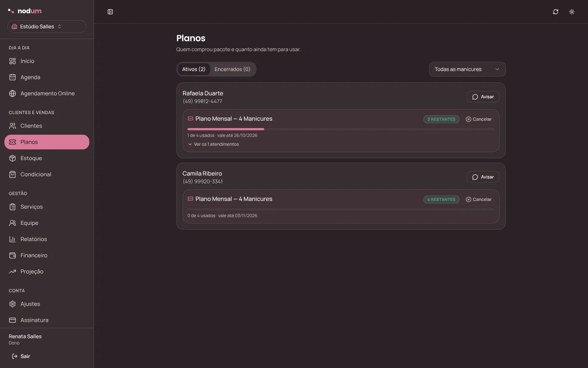Click the 3 RESTANTES badge

click(441, 119)
